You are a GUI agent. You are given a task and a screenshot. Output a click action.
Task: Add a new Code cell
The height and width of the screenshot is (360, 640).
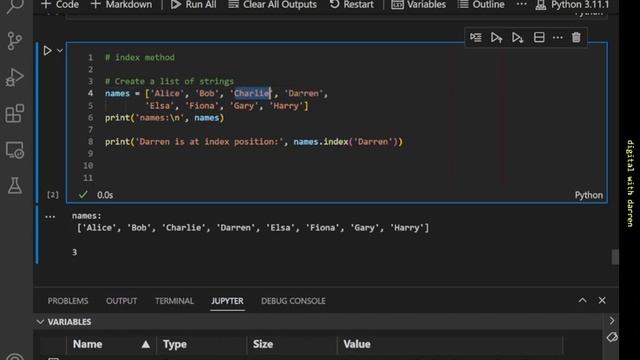(x=60, y=5)
